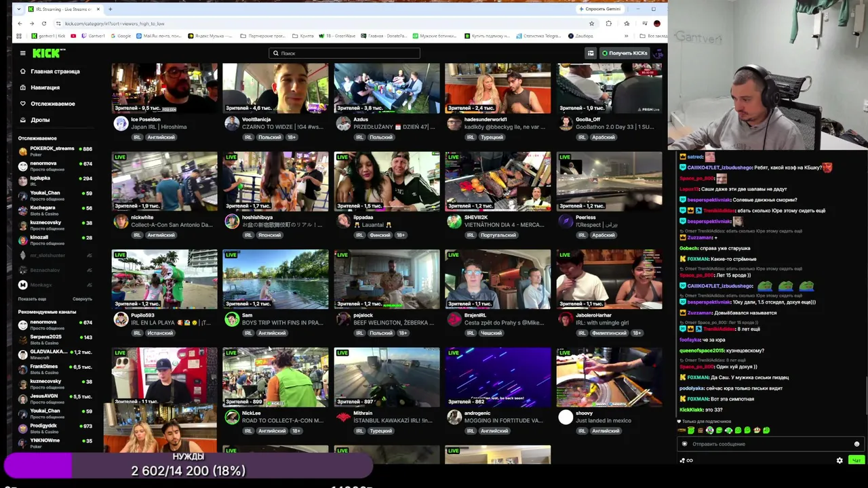The image size is (868, 488).
Task: Click the Поиск search field
Action: tap(344, 53)
